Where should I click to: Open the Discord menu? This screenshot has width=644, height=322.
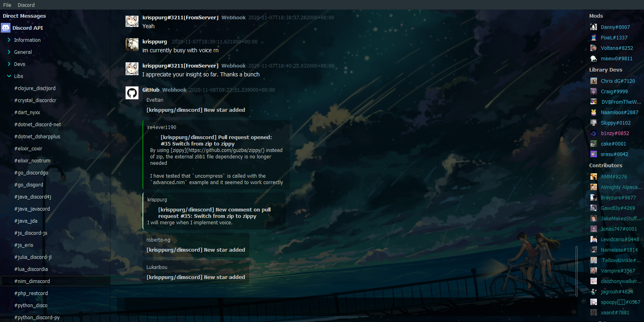coord(26,5)
